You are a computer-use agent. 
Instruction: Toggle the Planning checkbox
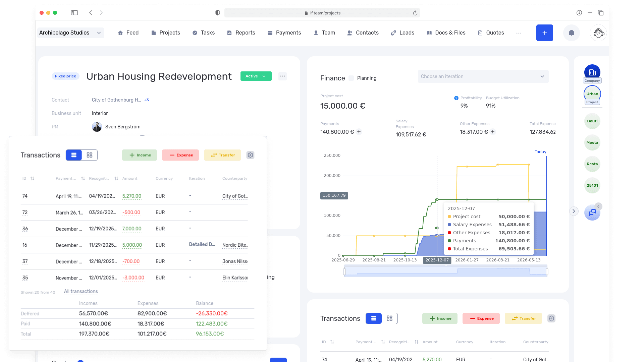[x=351, y=78]
